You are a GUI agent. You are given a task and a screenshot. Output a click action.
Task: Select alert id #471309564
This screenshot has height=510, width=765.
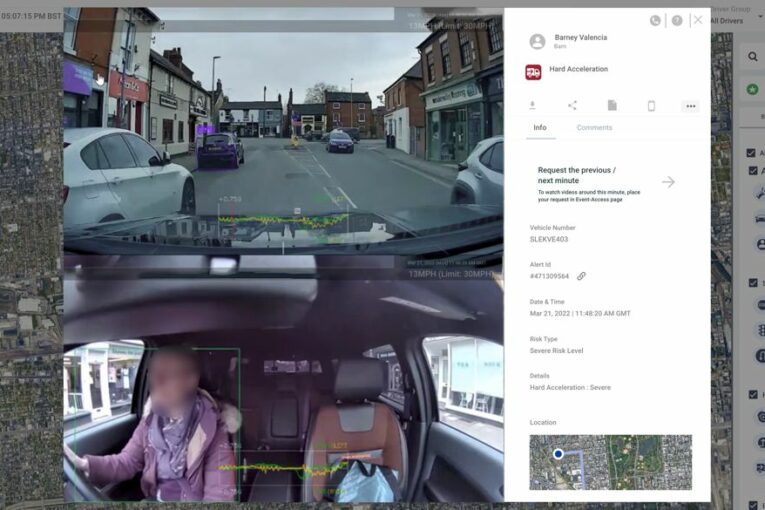(x=549, y=276)
